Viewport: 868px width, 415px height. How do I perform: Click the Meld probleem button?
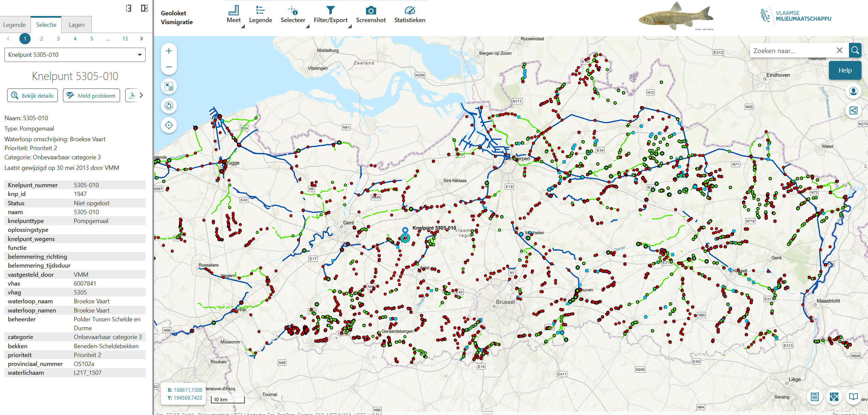[x=91, y=96]
